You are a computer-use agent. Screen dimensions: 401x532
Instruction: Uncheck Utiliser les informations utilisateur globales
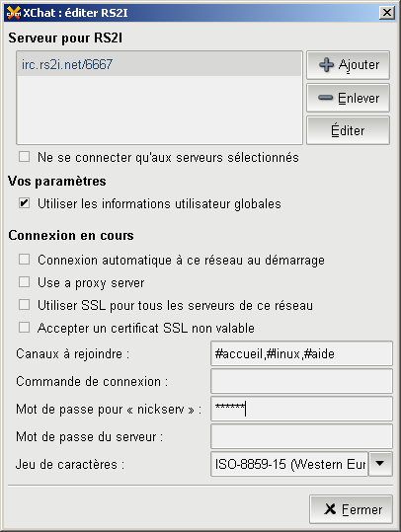tap(24, 203)
